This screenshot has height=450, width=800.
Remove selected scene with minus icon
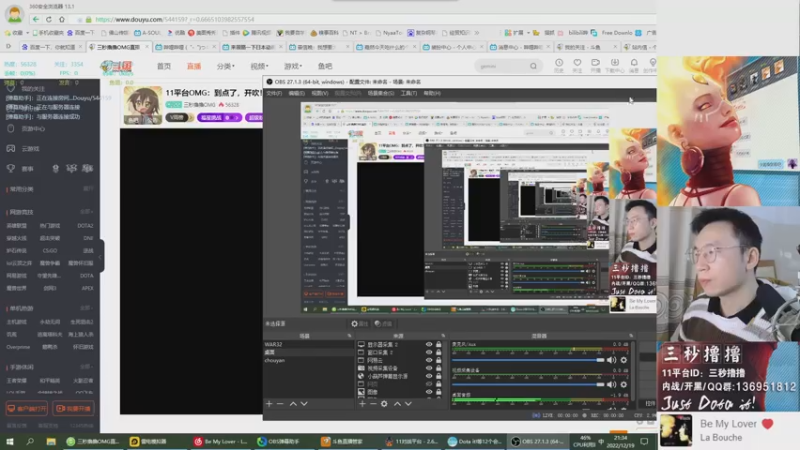tap(280, 404)
